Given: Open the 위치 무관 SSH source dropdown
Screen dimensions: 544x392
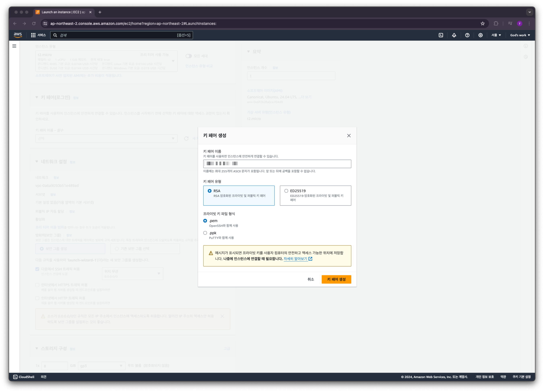Looking at the screenshot, I should [132, 274].
